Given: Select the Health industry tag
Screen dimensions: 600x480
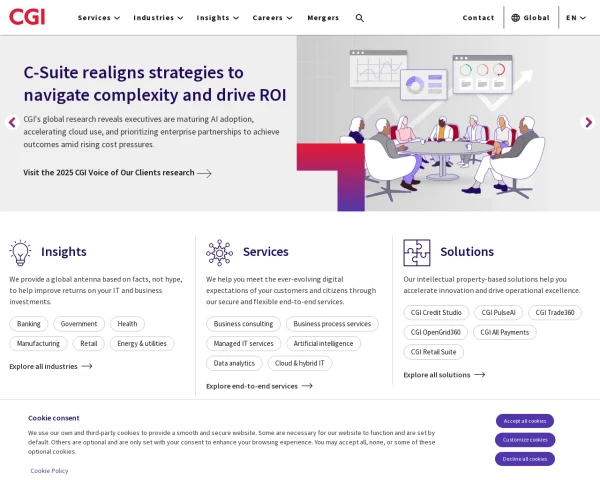Looking at the screenshot, I should (127, 324).
